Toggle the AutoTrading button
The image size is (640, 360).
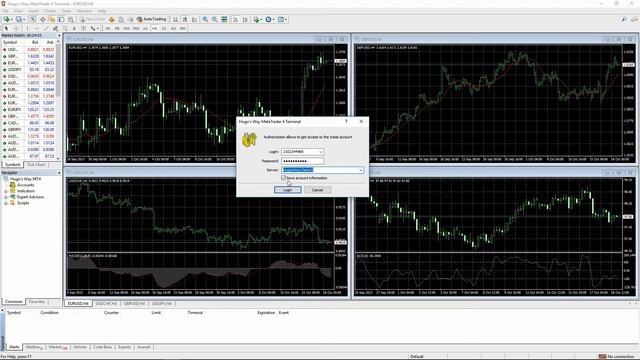click(x=151, y=19)
